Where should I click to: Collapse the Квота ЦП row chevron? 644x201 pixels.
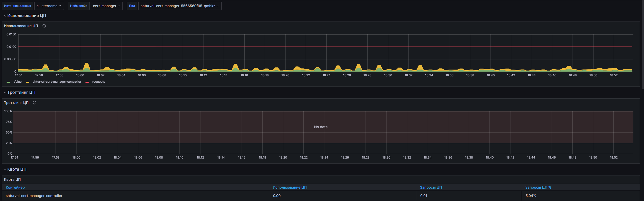pos(5,170)
